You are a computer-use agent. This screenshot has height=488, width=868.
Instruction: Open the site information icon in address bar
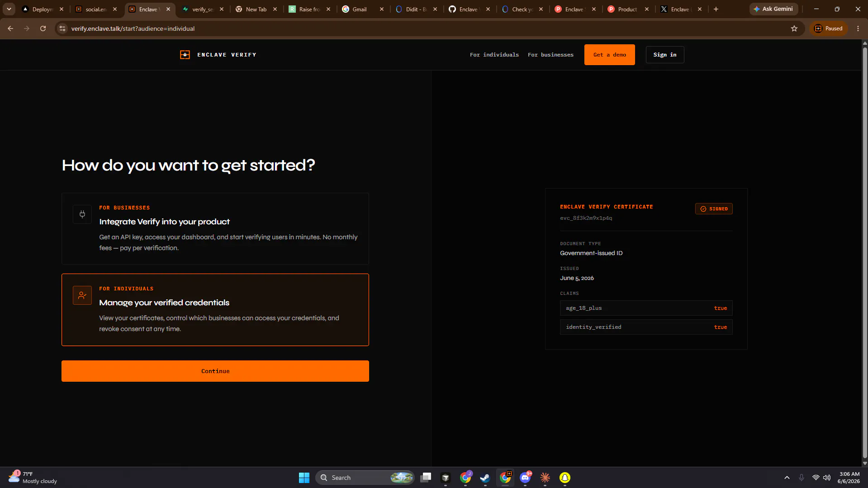(x=62, y=28)
